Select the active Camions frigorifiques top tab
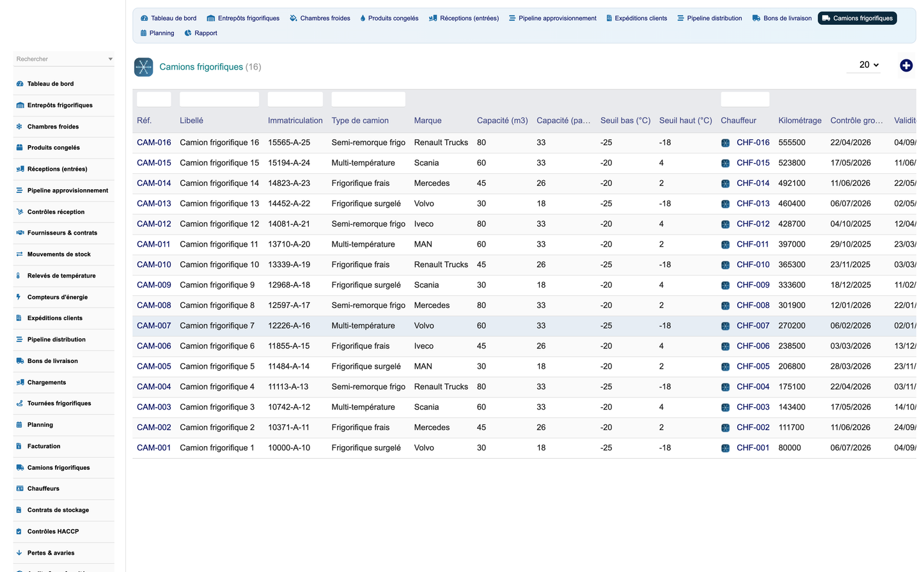The image size is (924, 572). point(857,19)
